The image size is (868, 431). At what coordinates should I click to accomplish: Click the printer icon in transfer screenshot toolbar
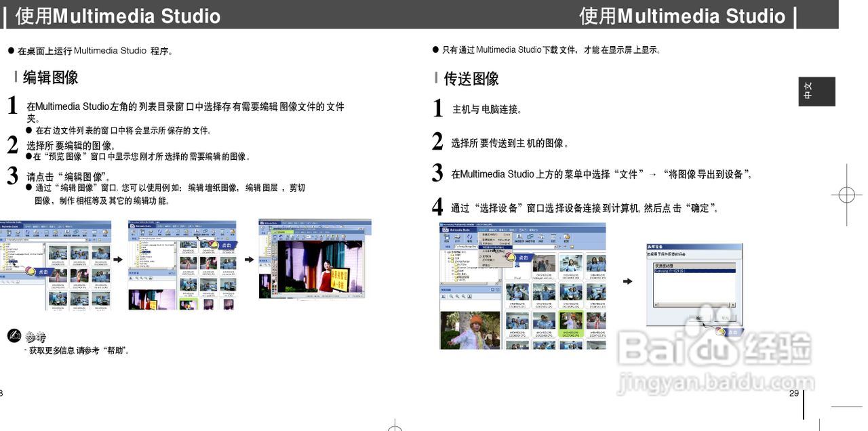point(457,237)
